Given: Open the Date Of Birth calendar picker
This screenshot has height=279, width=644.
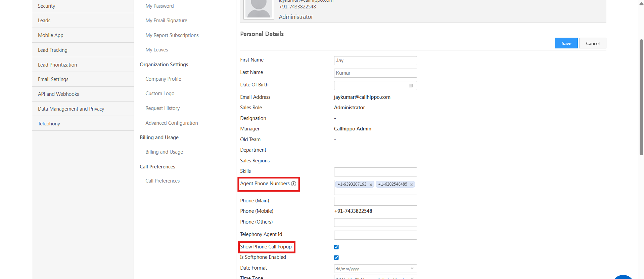Looking at the screenshot, I should point(411,86).
